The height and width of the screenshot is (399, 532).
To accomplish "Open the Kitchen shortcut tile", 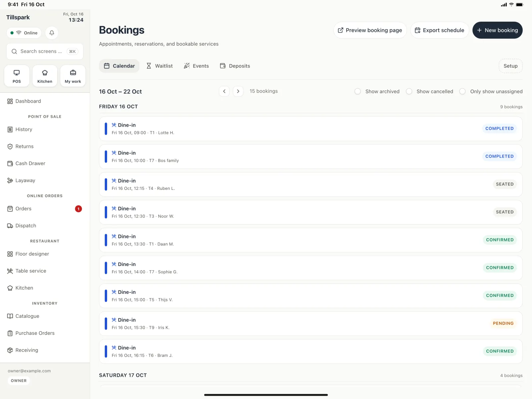I will [45, 76].
